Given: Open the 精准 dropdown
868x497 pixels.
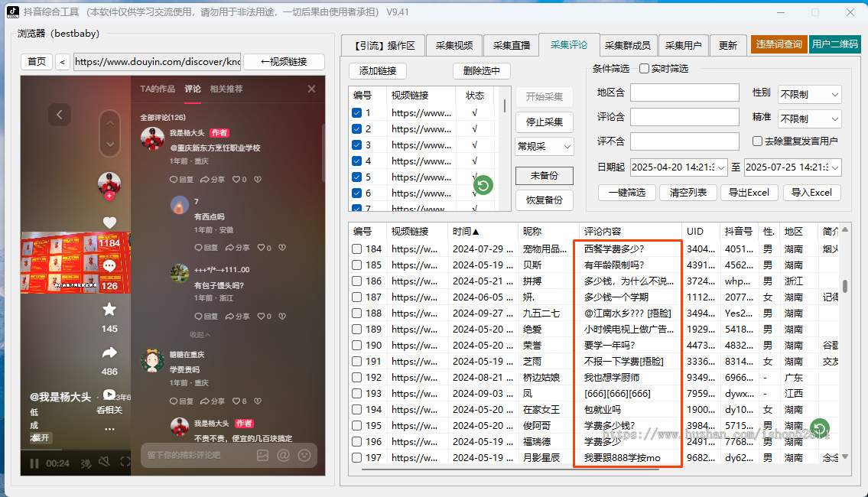Looking at the screenshot, I should point(810,119).
